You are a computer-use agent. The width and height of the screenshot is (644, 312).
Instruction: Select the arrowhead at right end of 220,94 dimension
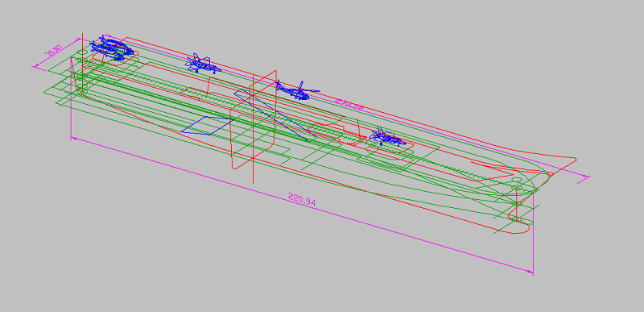coord(530,271)
